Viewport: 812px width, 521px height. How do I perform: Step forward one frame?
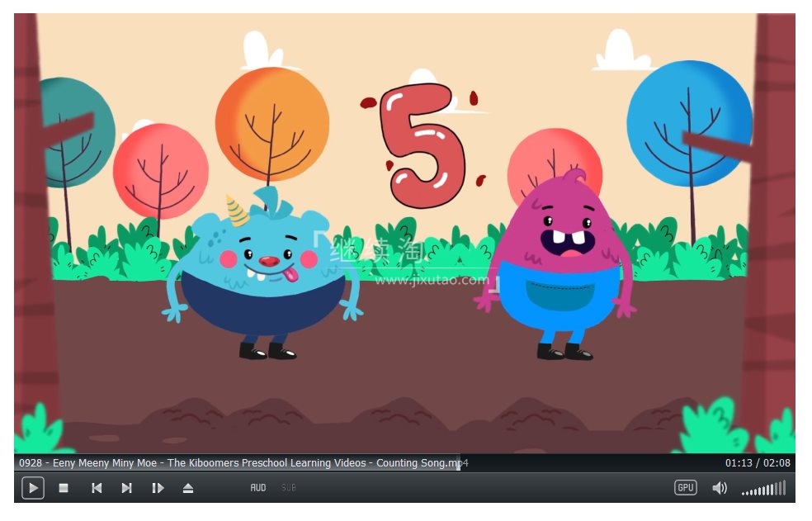[158, 488]
